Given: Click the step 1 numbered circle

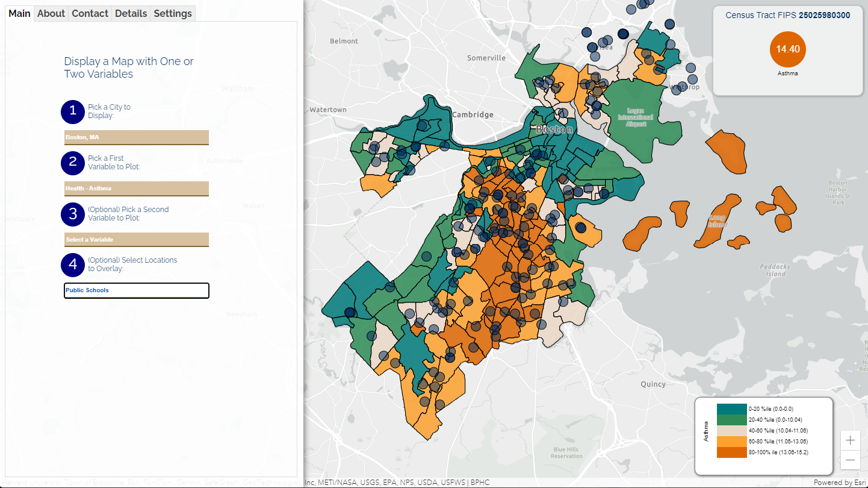Looking at the screenshot, I should [x=73, y=111].
